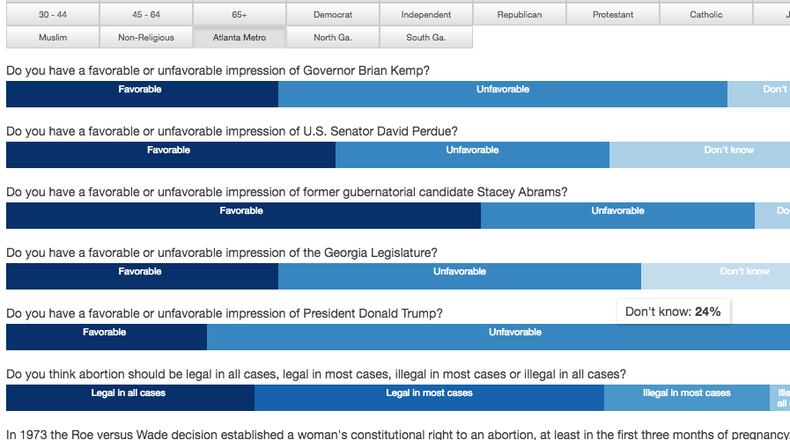Click the Unfavorable segment for David Perdue

click(x=472, y=155)
